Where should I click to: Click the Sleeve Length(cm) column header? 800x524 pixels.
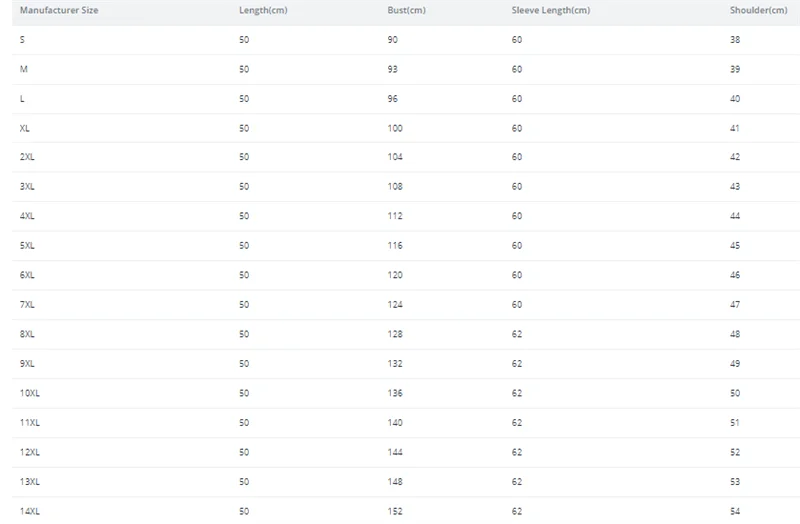551,10
